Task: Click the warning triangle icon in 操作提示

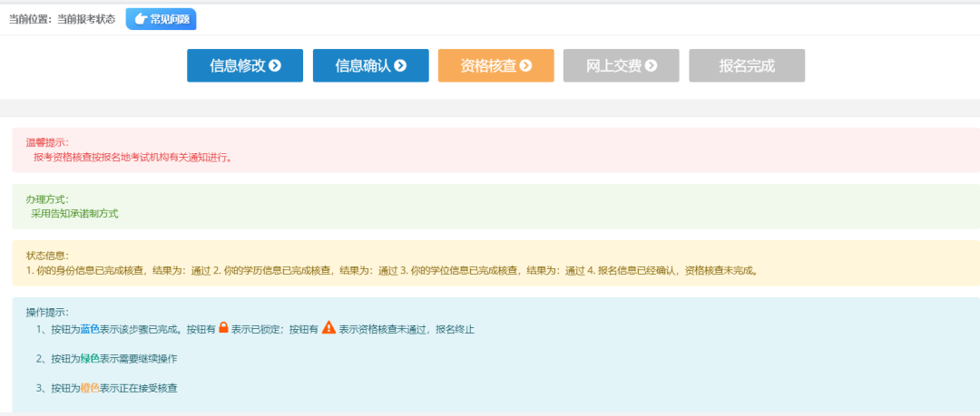Action: coord(328,328)
